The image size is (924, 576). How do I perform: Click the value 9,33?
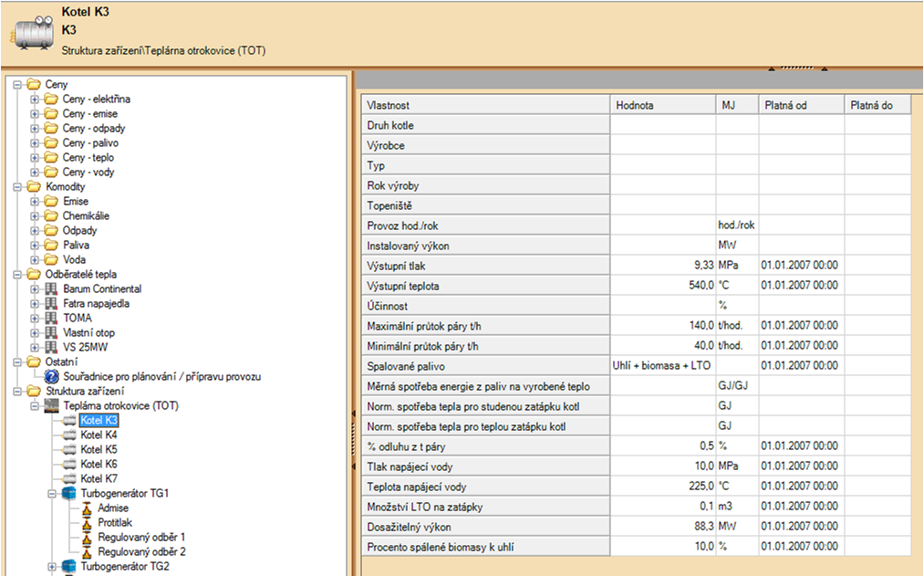pos(703,266)
